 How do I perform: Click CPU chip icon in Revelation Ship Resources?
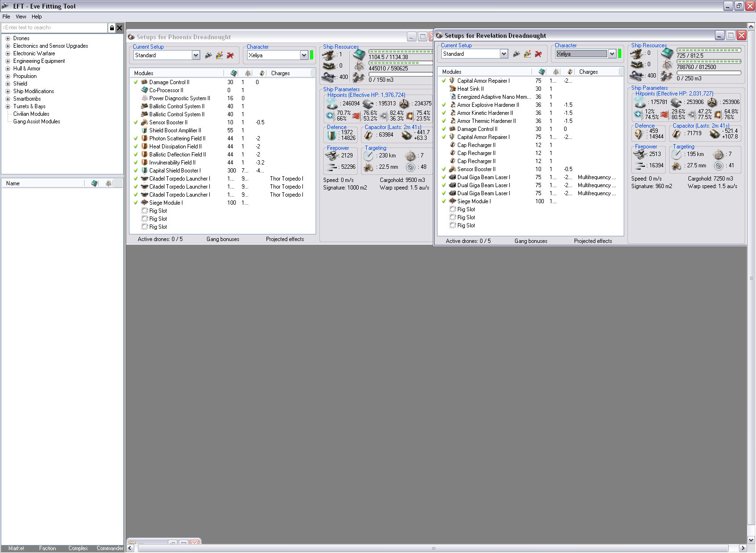667,53
